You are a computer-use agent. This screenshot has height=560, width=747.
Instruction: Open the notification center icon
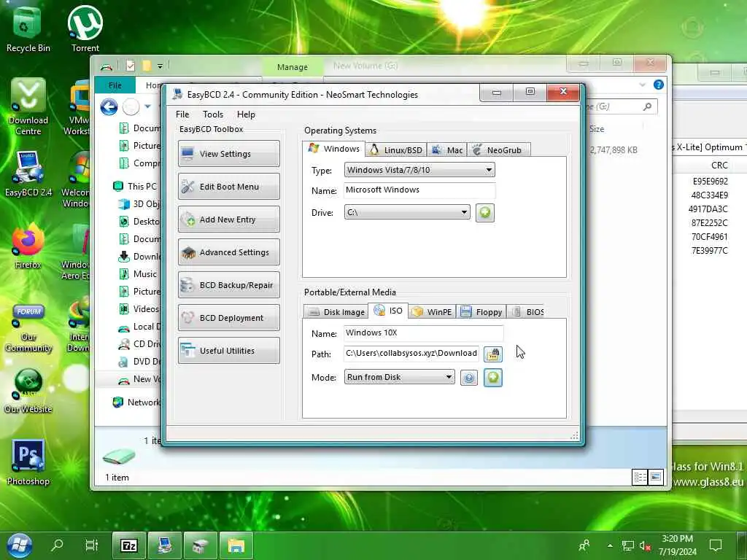[x=715, y=545]
